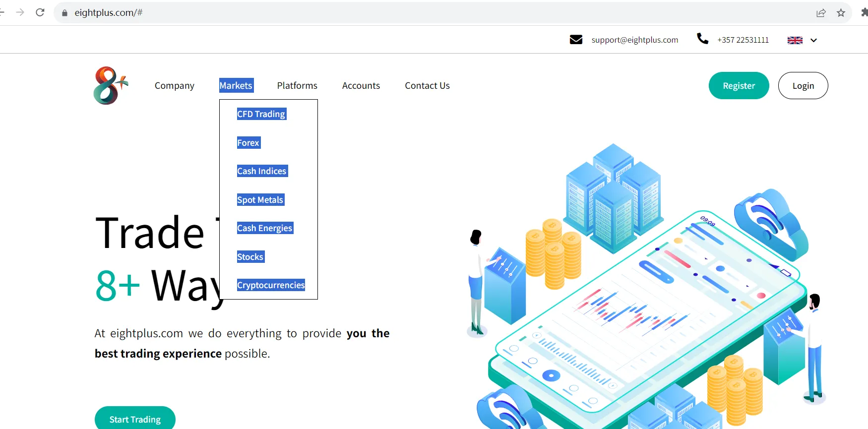
Task: Open the Accounts menu
Action: pyautogui.click(x=361, y=85)
